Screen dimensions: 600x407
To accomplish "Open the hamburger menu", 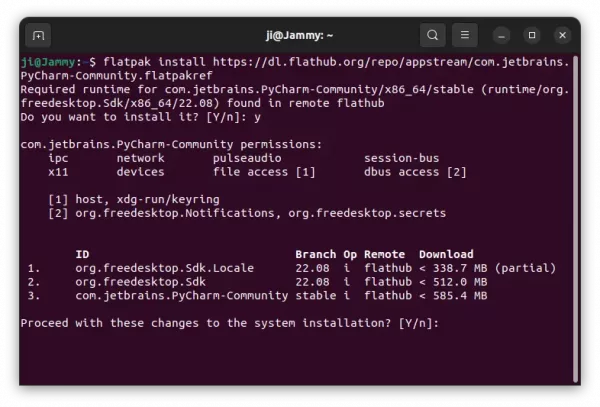I will tap(465, 35).
